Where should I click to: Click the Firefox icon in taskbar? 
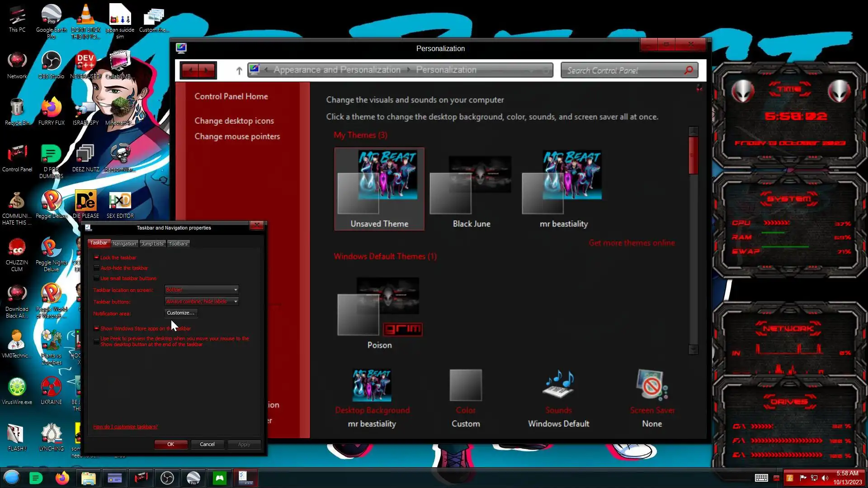[62, 478]
